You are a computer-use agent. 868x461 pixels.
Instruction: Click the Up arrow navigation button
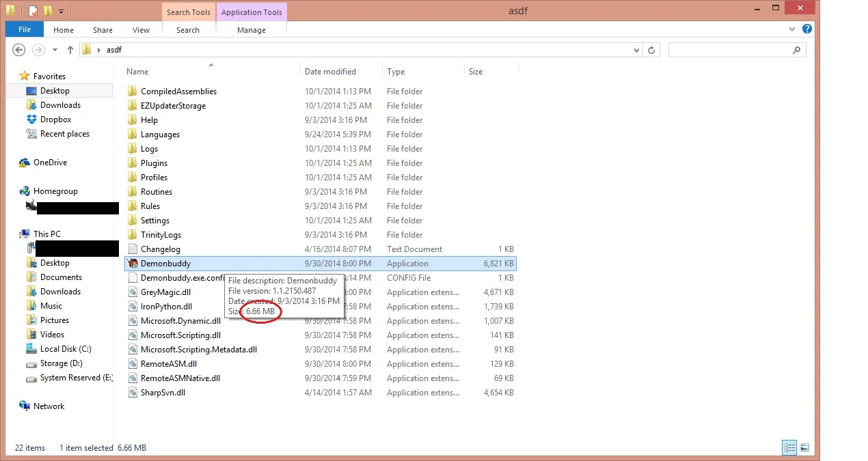[70, 50]
